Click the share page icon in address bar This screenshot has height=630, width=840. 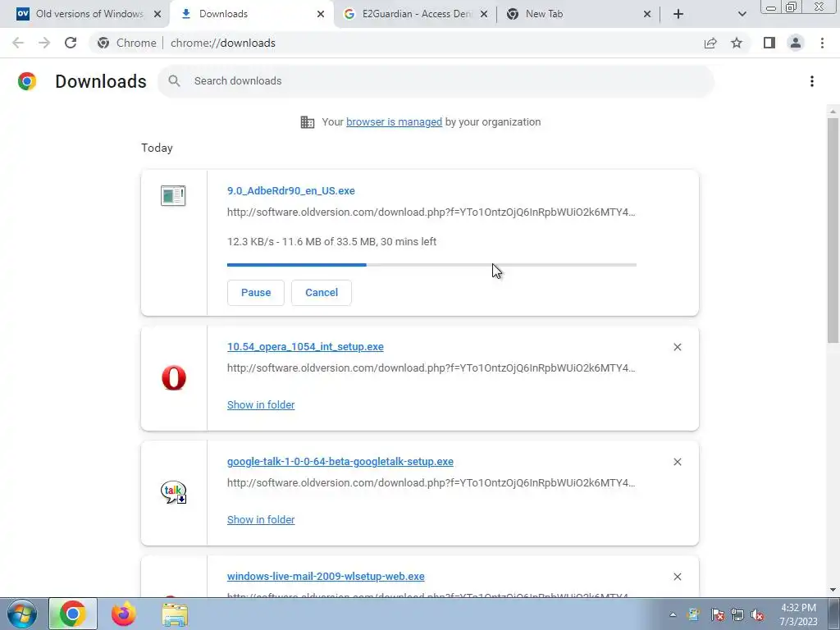[710, 43]
